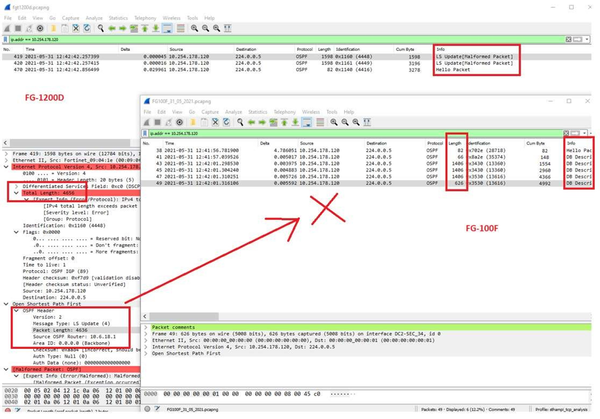Expand Frame 49 row in FG100F details

[x=146, y=334]
